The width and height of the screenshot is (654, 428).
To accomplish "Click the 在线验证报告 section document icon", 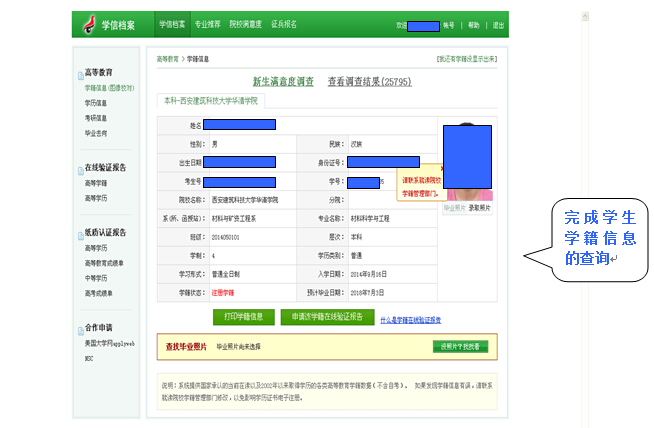I will coord(81,171).
